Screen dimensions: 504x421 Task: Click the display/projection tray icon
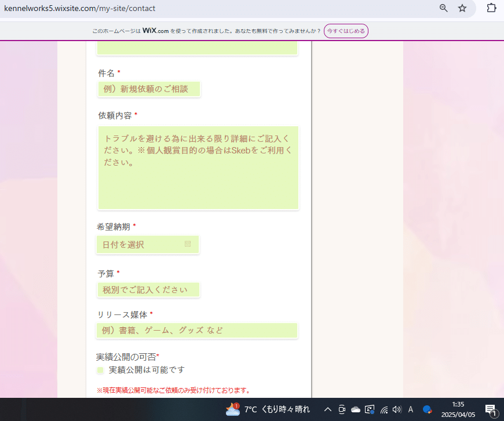370,409
